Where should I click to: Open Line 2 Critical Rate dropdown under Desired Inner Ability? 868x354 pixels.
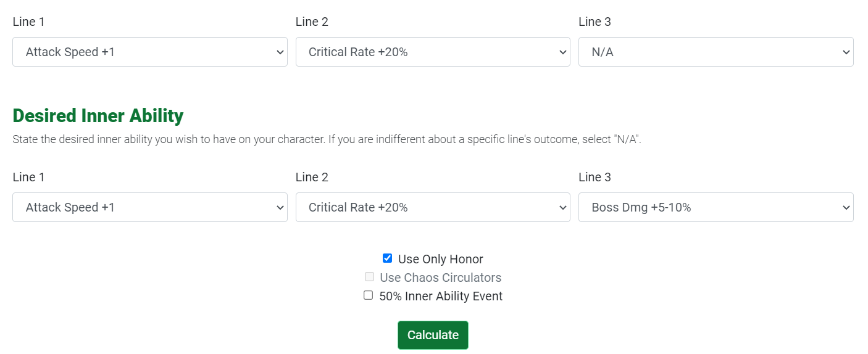pyautogui.click(x=432, y=207)
